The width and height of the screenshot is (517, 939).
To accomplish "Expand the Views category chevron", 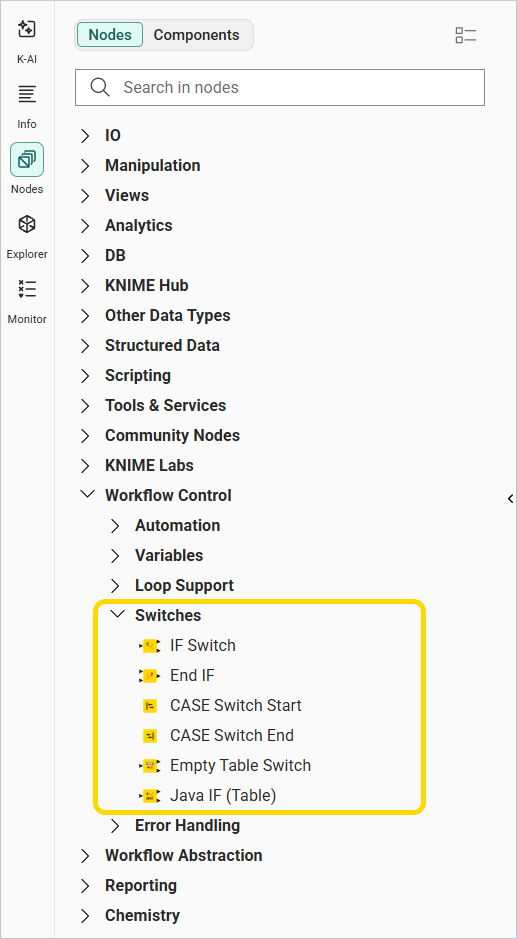I will (x=85, y=196).
